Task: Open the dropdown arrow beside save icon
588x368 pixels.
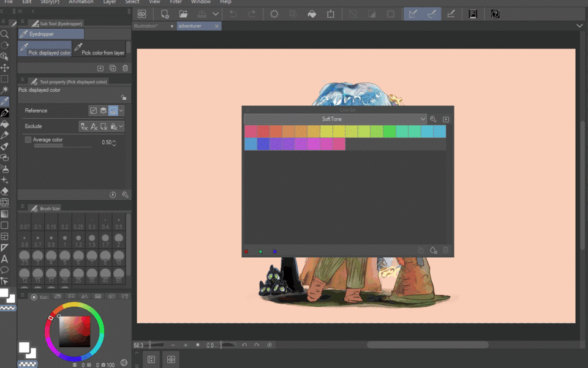Action: pos(216,14)
